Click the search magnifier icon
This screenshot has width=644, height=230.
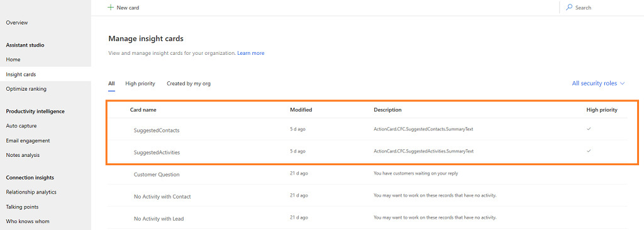coord(569,8)
